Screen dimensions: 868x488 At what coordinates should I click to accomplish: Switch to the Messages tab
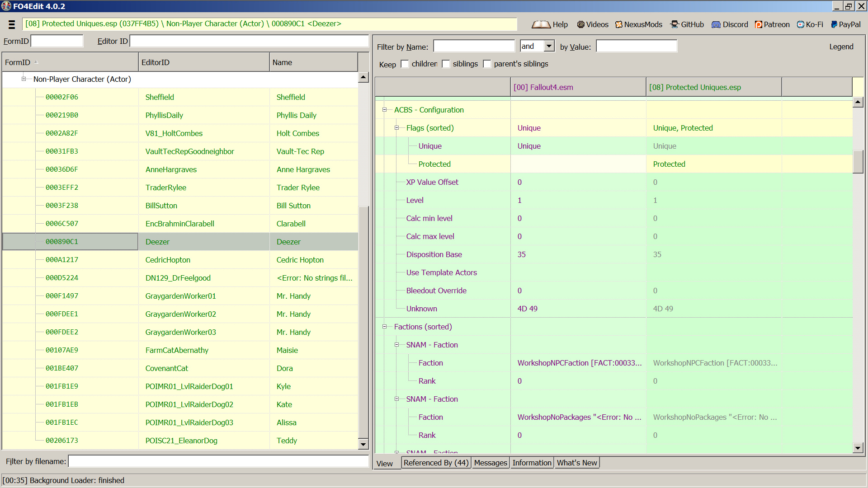pyautogui.click(x=491, y=463)
